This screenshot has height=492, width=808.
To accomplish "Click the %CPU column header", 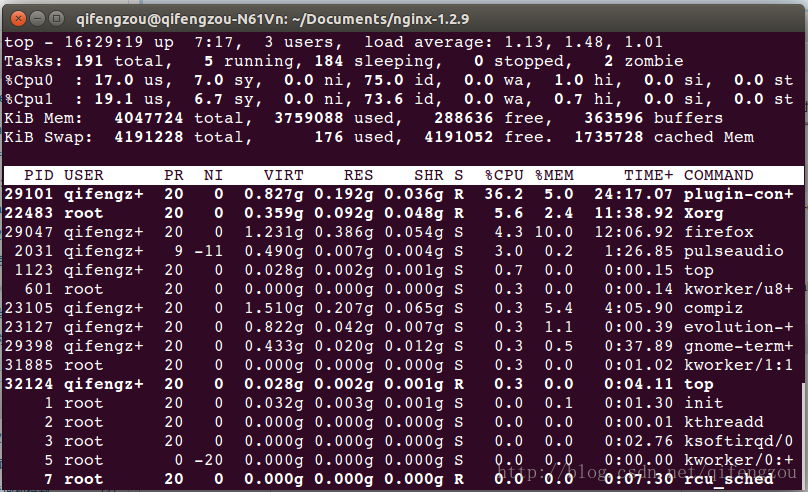I will click(503, 176).
